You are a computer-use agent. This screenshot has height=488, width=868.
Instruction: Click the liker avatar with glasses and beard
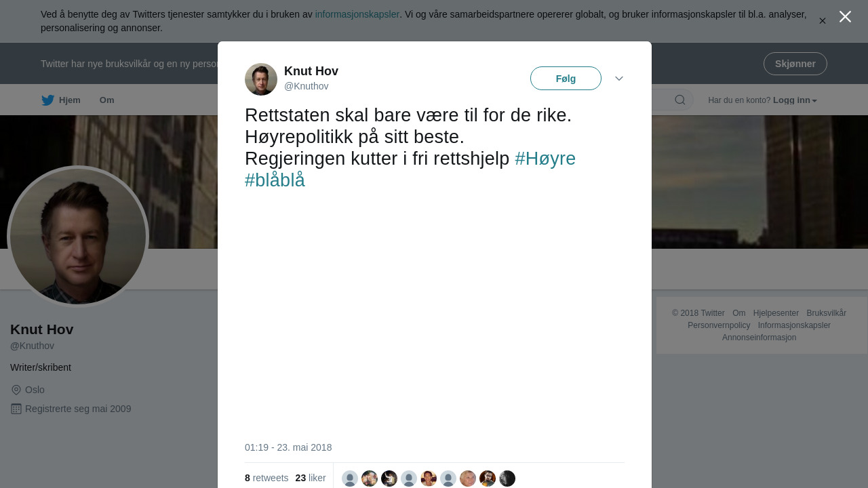tap(488, 479)
